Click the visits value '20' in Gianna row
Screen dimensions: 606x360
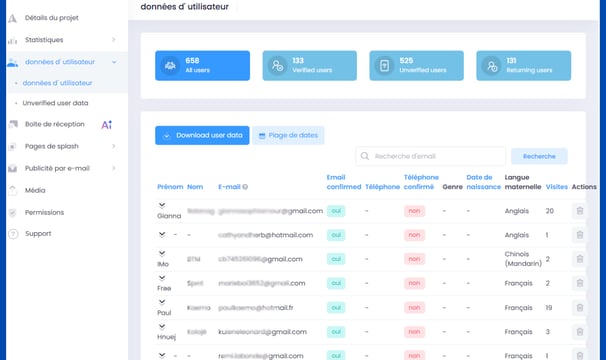click(x=550, y=211)
